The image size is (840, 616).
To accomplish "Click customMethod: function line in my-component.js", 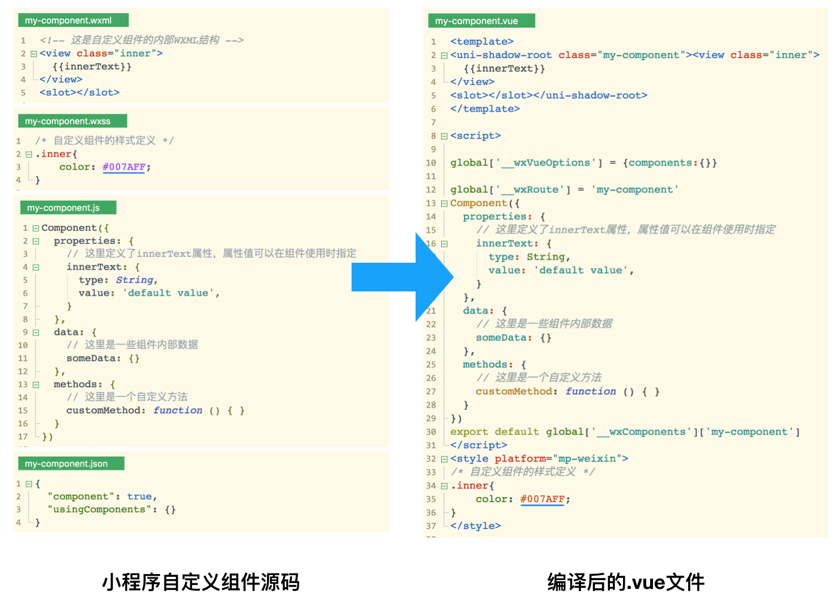I will pos(156,410).
